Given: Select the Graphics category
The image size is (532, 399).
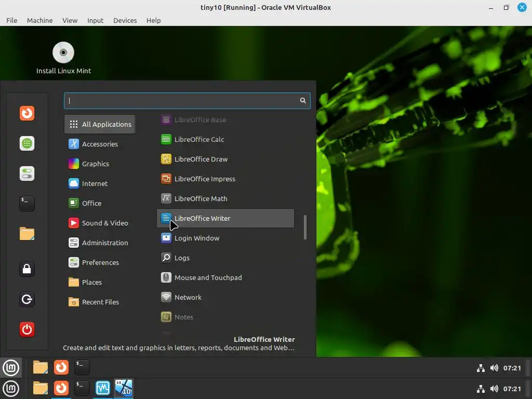Looking at the screenshot, I should point(100,164).
